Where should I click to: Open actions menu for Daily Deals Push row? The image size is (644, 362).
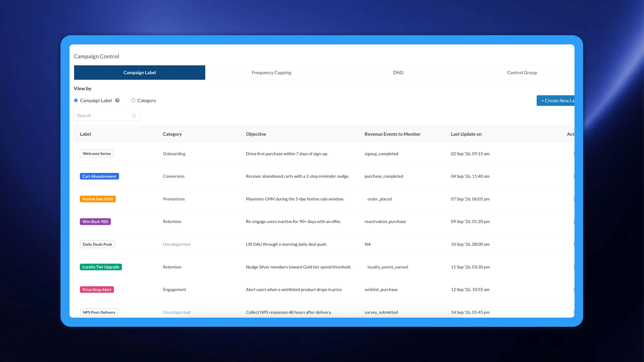(574, 244)
